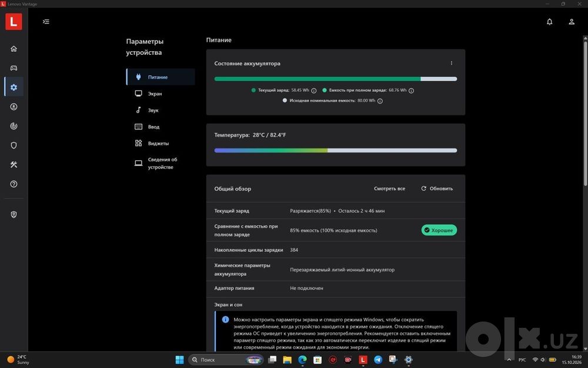Screen dimensions: 588x368
Task: Open the gaming controller section
Action: (x=14, y=68)
